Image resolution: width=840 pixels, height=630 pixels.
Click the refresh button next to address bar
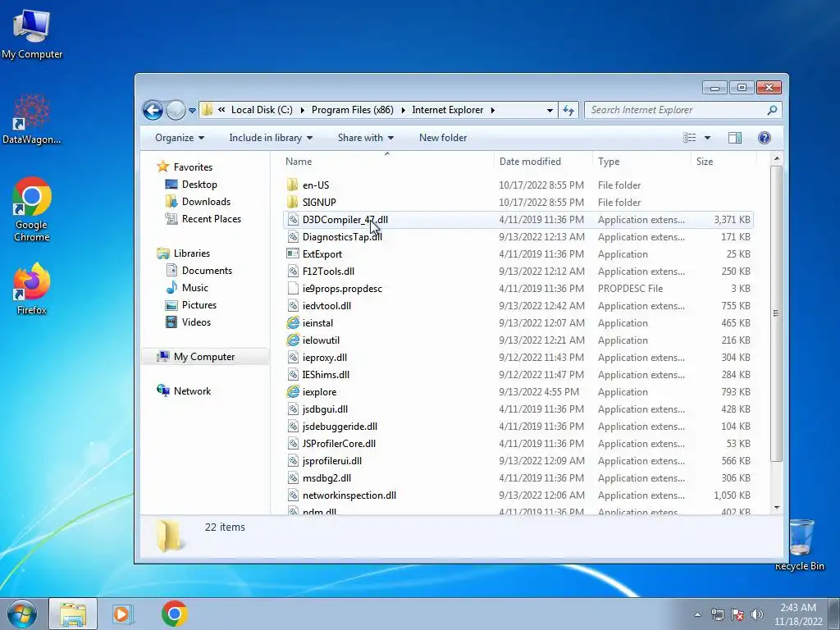(568, 111)
